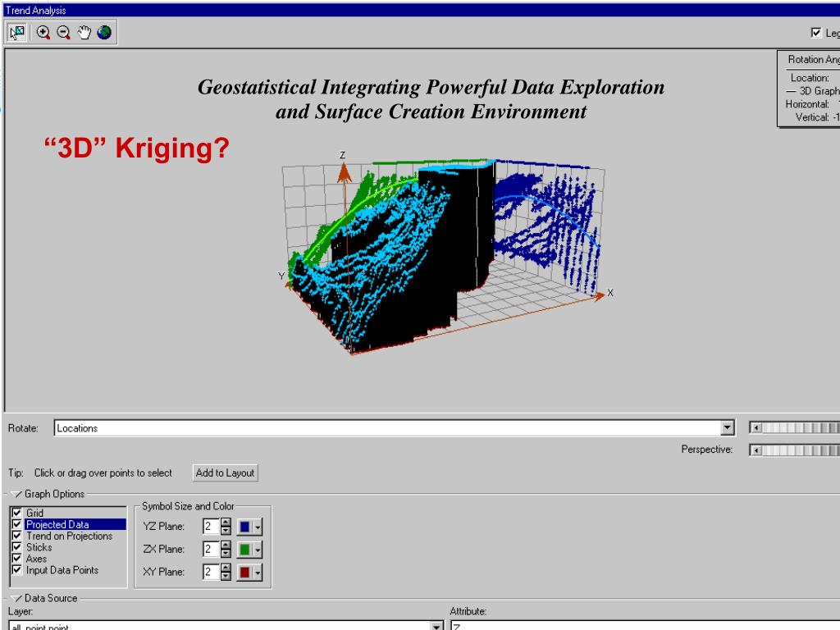Increase XY Plane symbol size
840x630 pixels.
(x=226, y=568)
